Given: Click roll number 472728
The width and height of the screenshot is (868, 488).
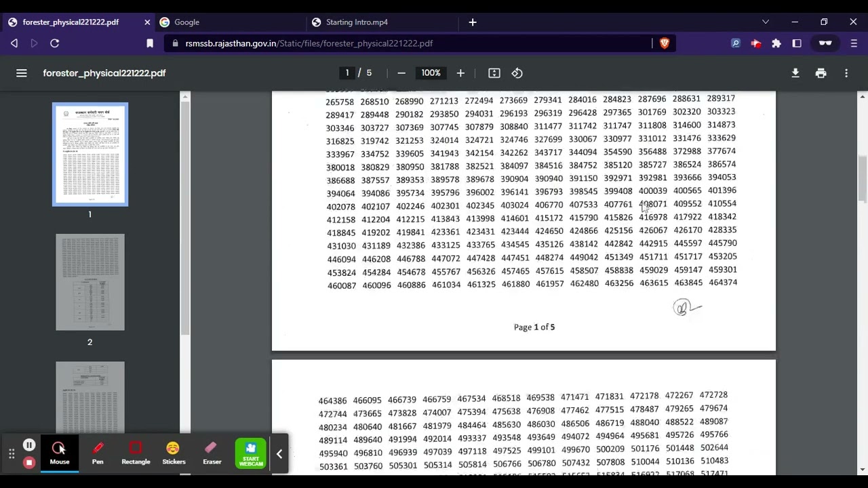Looking at the screenshot, I should [713, 395].
